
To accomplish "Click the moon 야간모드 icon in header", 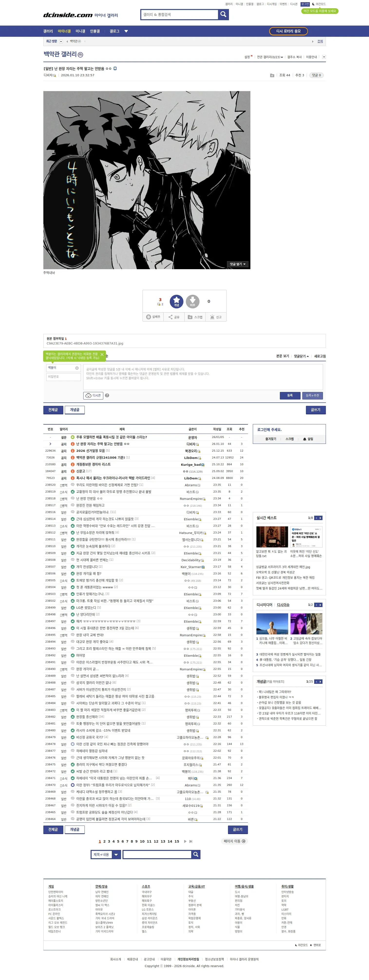I will pos(313,4).
